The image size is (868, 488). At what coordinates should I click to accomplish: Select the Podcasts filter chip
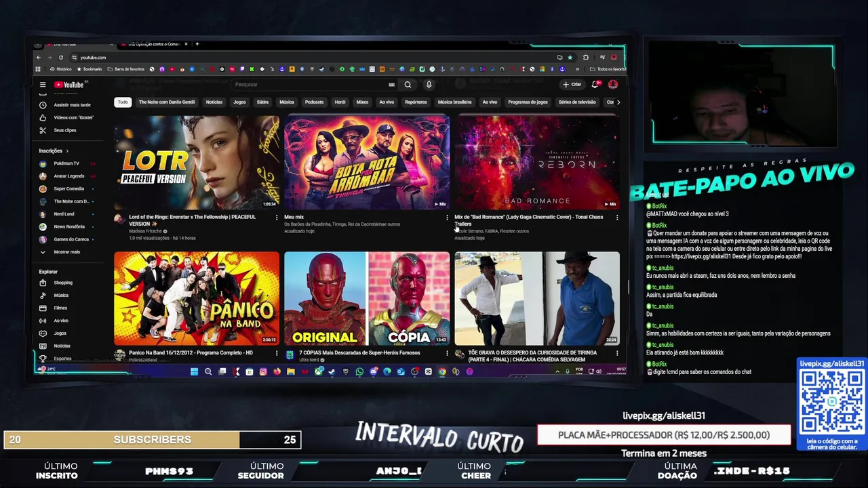314,102
